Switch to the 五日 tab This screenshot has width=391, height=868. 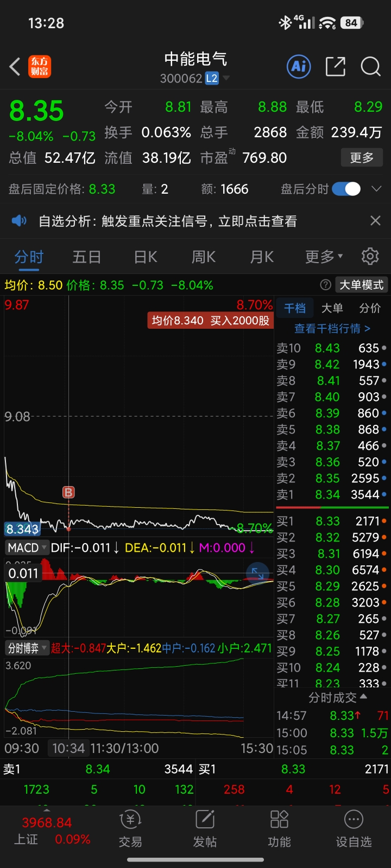pos(87,257)
